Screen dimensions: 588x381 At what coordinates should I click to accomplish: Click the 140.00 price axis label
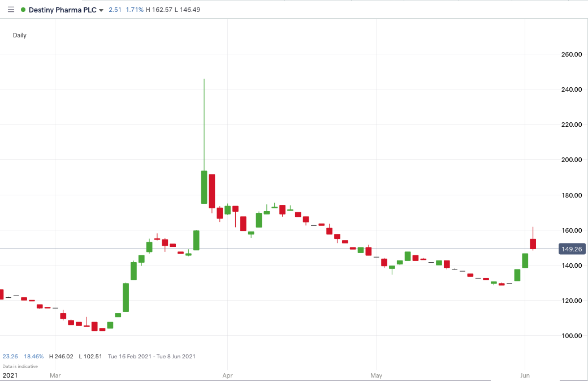(572, 266)
